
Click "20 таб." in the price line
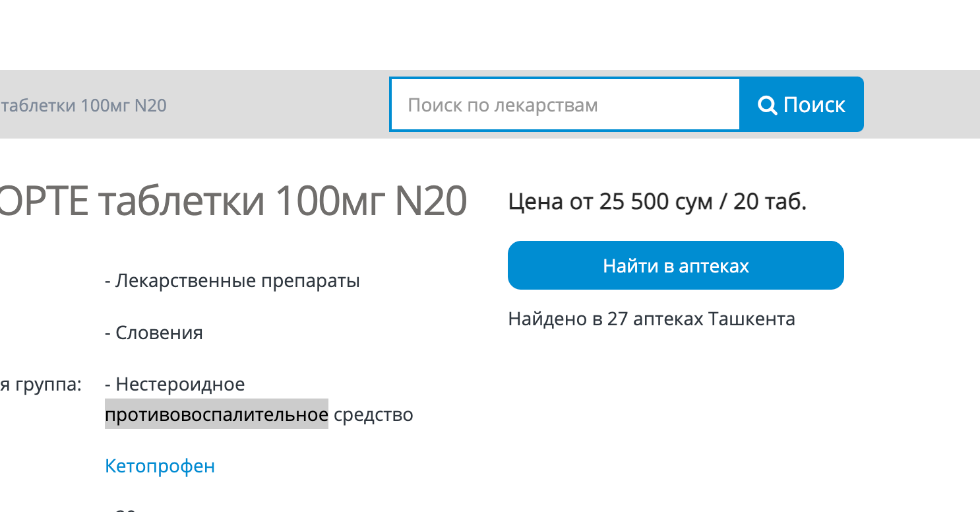point(770,202)
